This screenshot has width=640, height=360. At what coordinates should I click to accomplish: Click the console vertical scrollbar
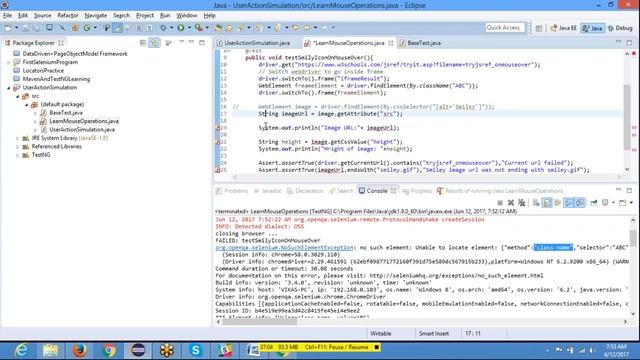633,238
